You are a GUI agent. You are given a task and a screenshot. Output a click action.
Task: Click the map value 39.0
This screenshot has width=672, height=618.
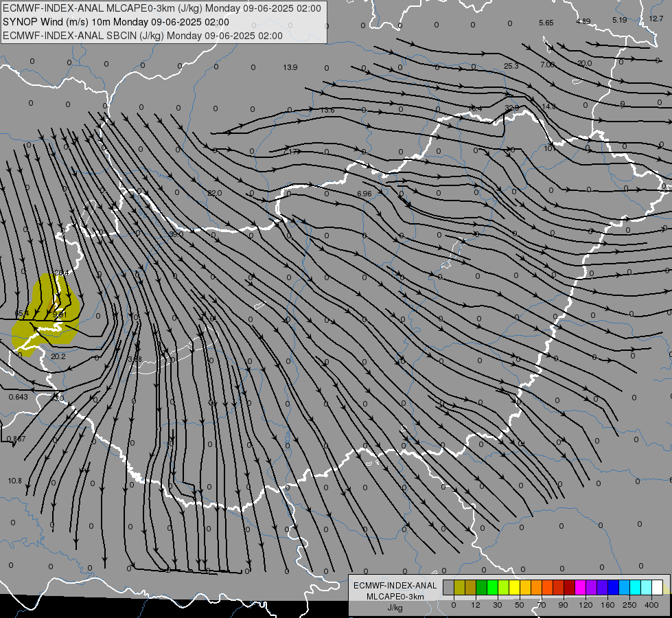(x=176, y=235)
